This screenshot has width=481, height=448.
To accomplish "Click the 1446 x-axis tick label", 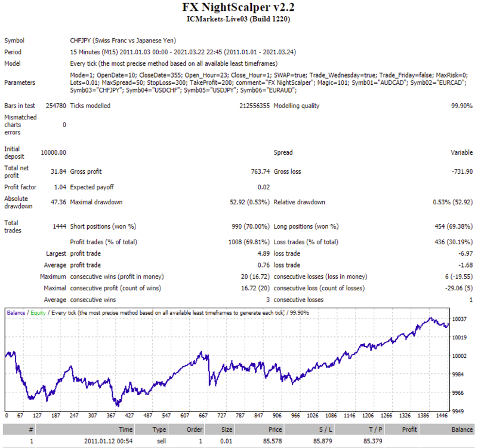I will coord(442,416).
